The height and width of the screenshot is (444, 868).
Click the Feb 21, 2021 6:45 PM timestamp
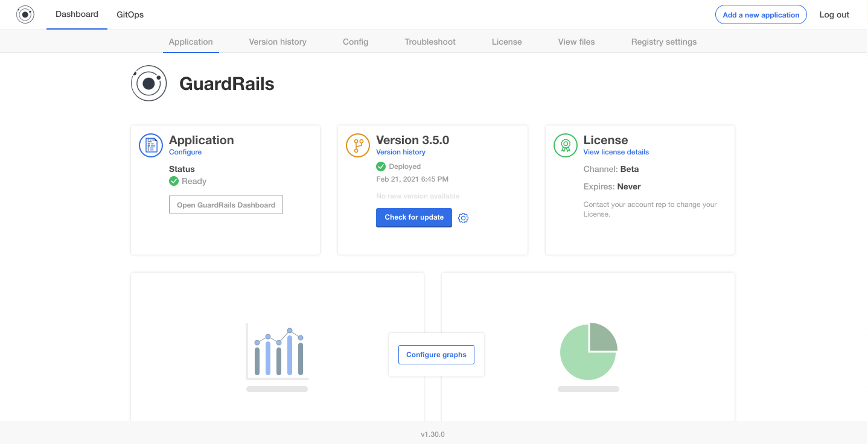click(412, 179)
